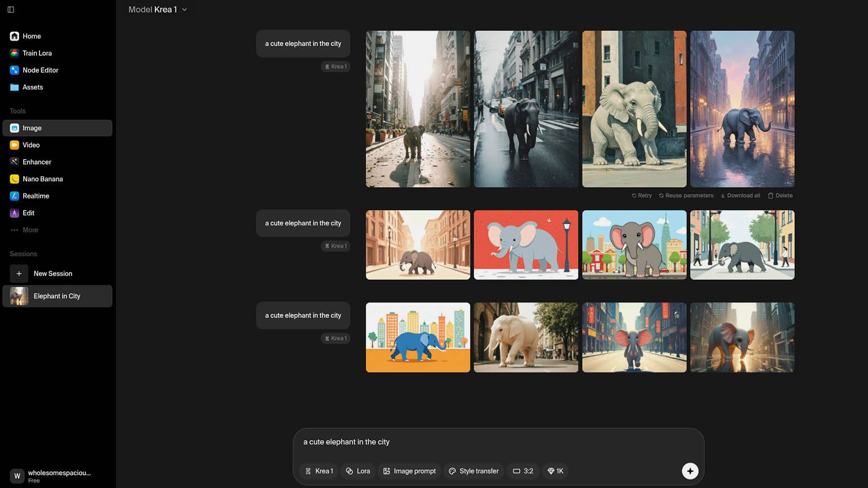The image size is (868, 488).
Task: Start a New Session
Action: point(52,273)
